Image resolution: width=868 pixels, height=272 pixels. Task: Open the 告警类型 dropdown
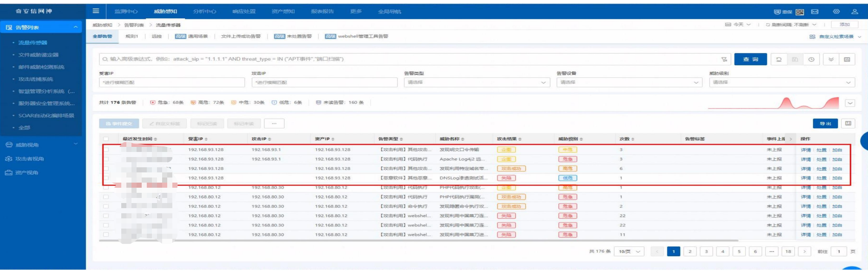[477, 82]
